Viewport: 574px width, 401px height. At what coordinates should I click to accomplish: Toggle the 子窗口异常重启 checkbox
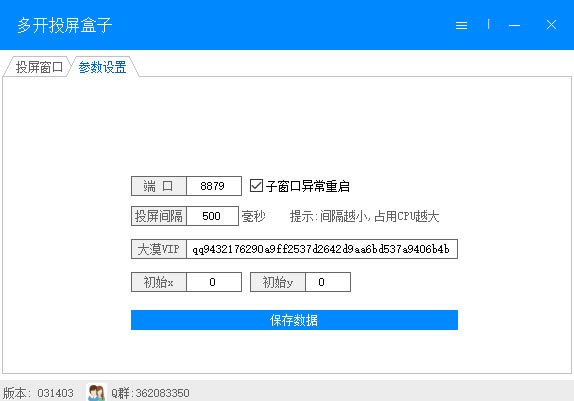(256, 186)
